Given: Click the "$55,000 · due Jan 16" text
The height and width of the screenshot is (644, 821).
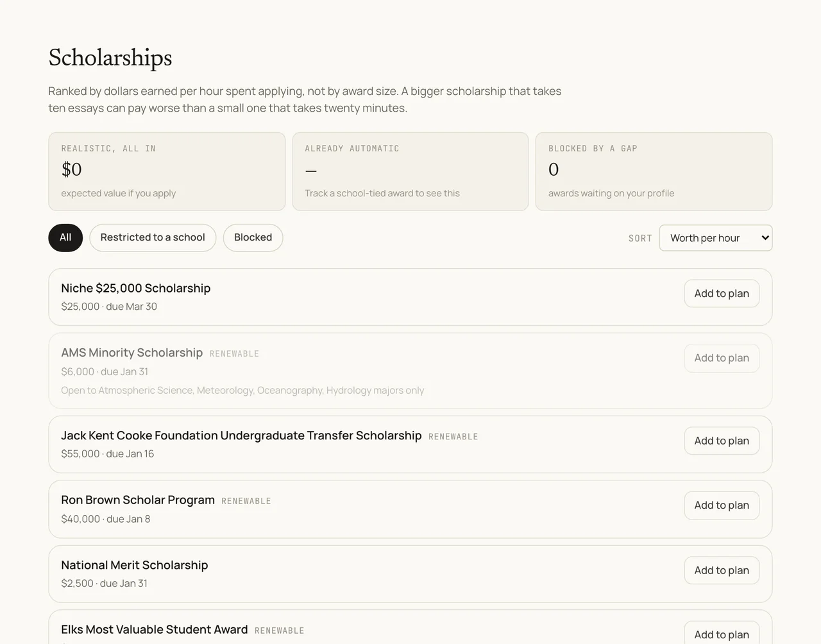Looking at the screenshot, I should click(108, 453).
